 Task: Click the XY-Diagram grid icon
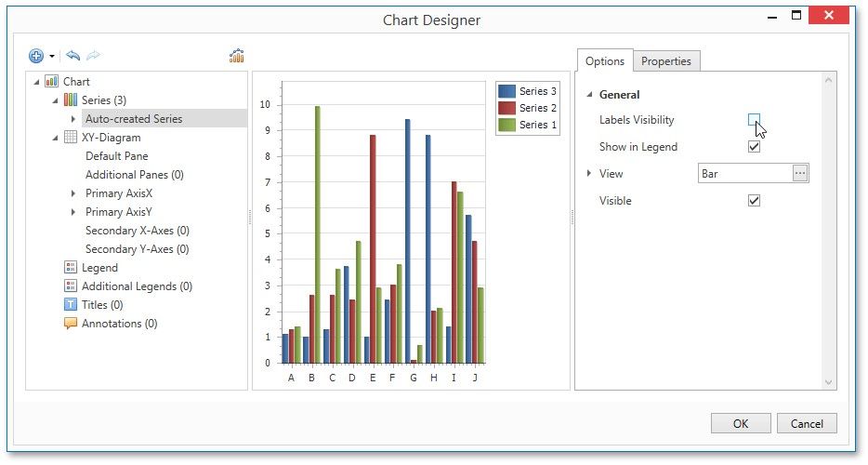[x=71, y=138]
